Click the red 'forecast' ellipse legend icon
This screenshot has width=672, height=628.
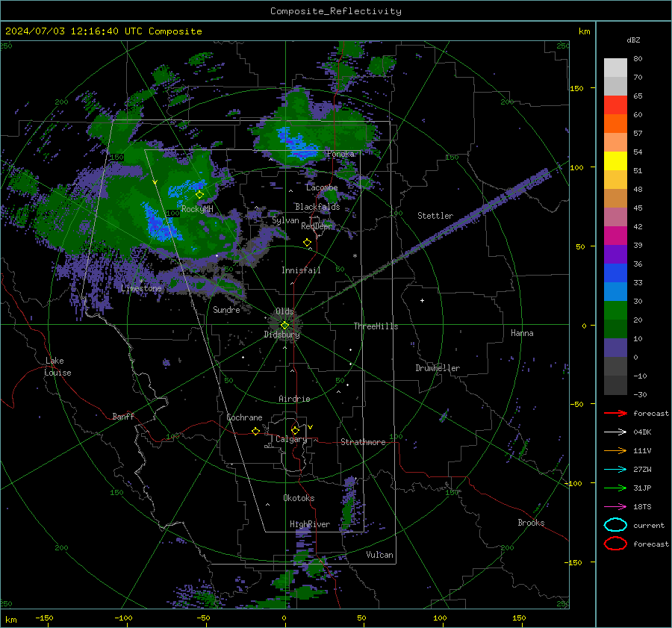point(615,544)
